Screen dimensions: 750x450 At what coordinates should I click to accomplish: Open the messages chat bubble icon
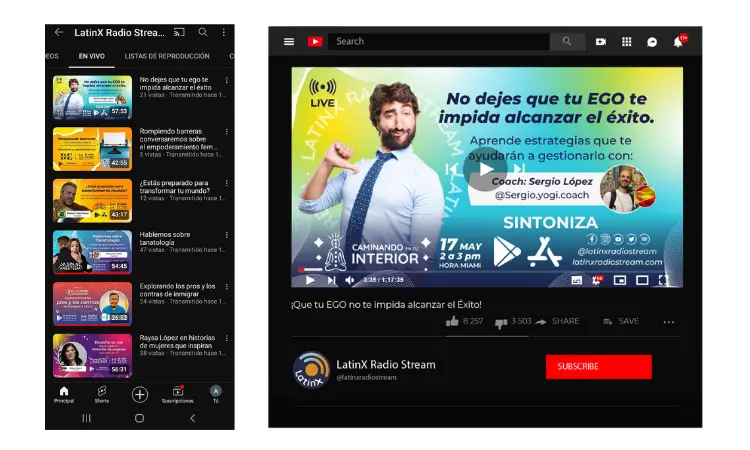652,43
